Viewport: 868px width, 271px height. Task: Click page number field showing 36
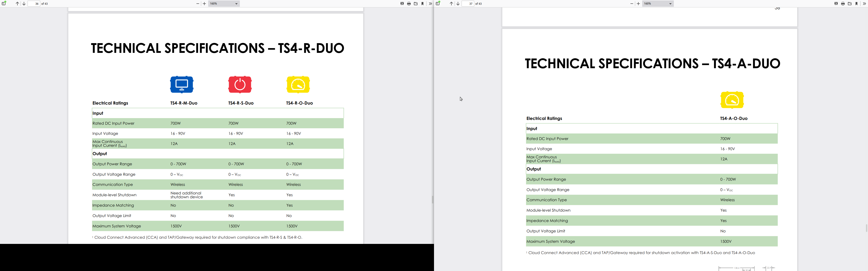pos(34,4)
